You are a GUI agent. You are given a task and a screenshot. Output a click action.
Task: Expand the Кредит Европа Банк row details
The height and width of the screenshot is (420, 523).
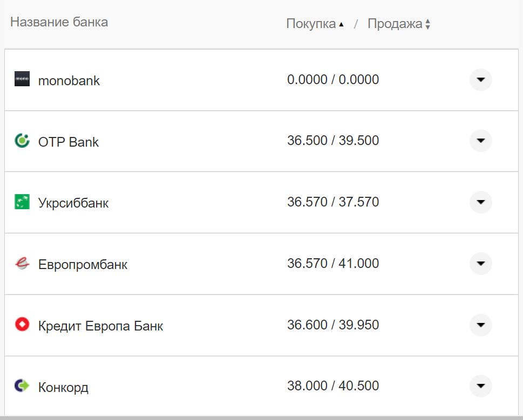click(480, 325)
